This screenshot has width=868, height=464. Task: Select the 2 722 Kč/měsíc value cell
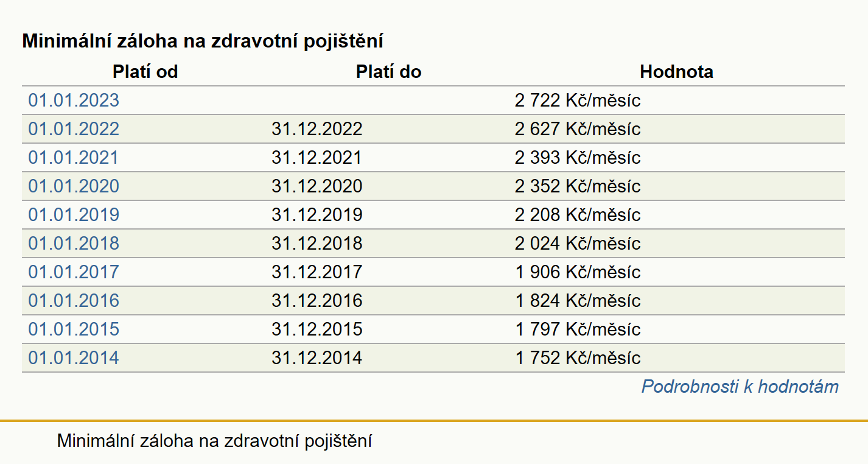(578, 100)
